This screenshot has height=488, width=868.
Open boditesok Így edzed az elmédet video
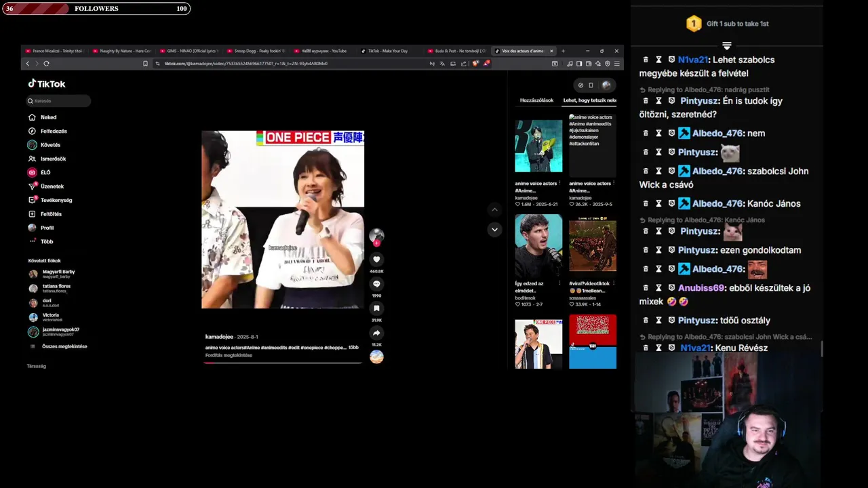click(538, 246)
